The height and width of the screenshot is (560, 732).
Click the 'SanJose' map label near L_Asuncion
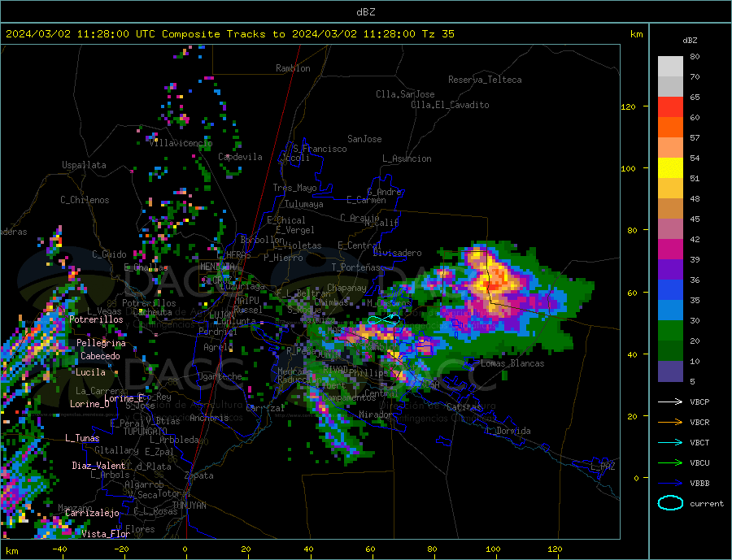tap(364, 139)
